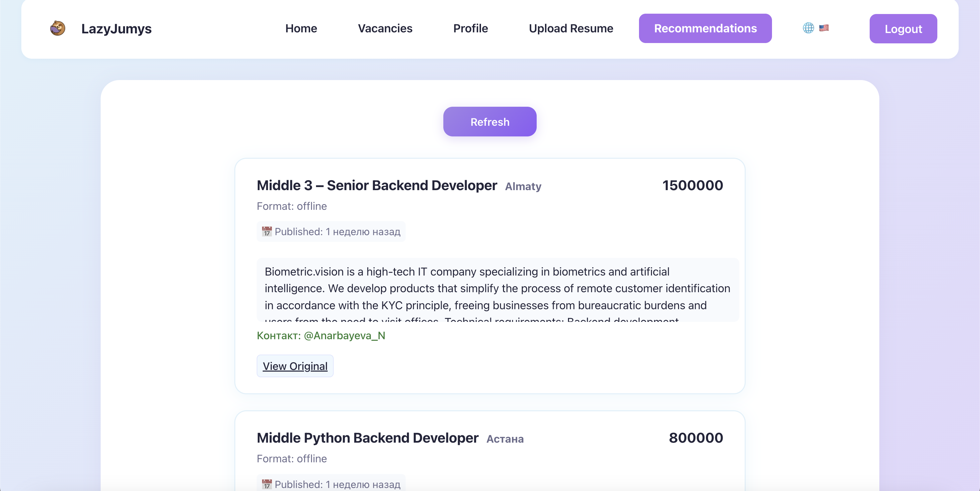Viewport: 980px width, 491px height.
Task: Open the Middle 3 – Senior Backend Developer title
Action: coord(377,185)
